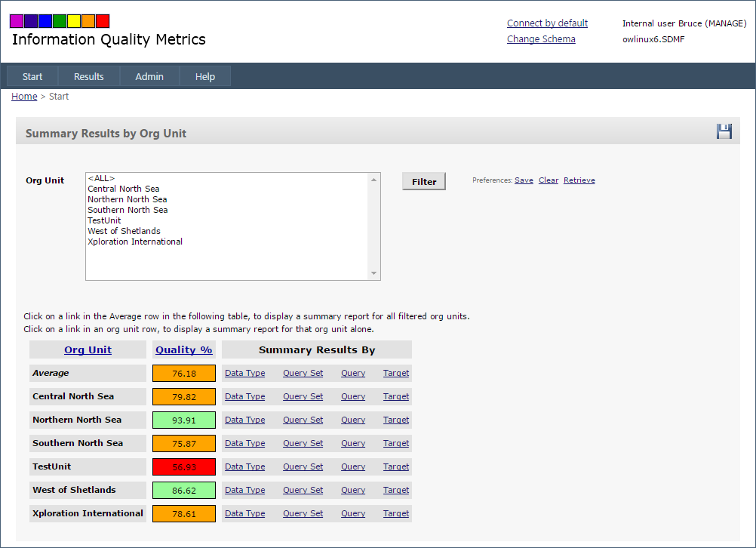
Task: Sort the table by Quality % column
Action: 183,349
